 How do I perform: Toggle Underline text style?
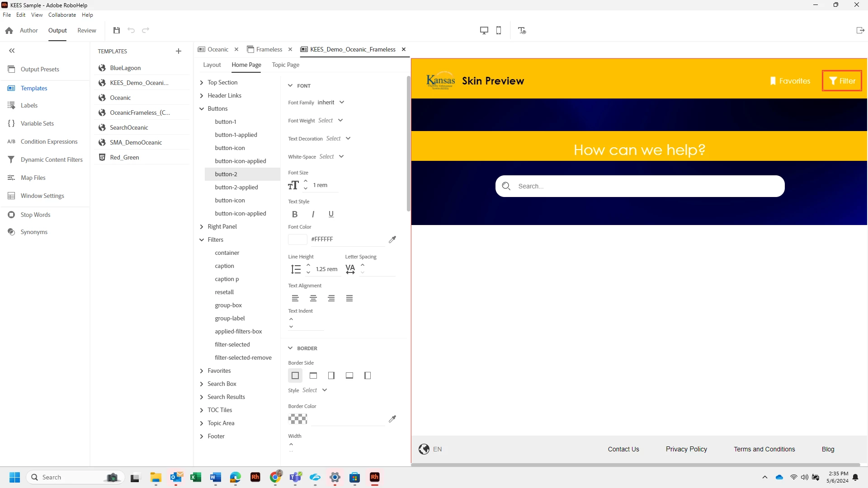[331, 214]
